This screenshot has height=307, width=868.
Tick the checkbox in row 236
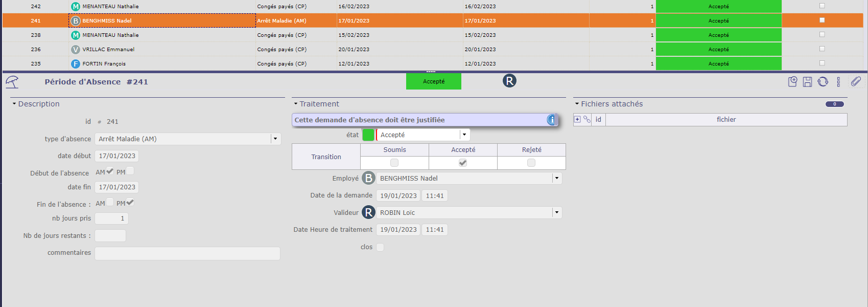click(822, 49)
